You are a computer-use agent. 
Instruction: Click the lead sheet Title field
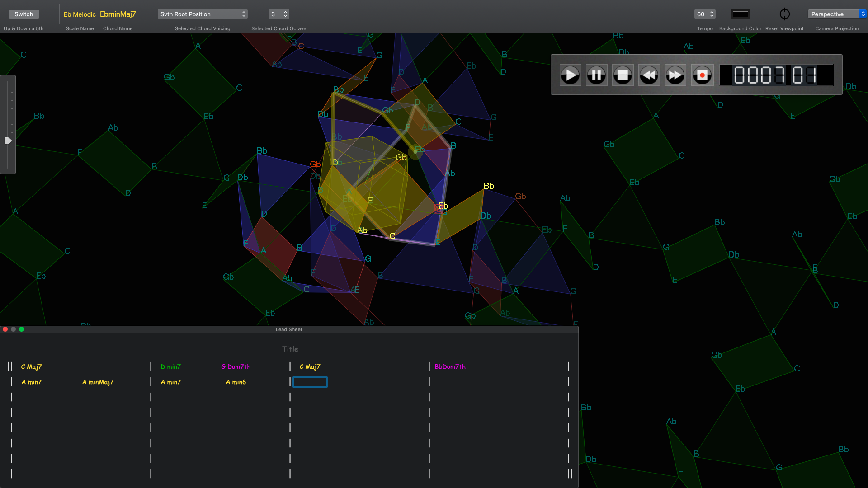pos(290,349)
